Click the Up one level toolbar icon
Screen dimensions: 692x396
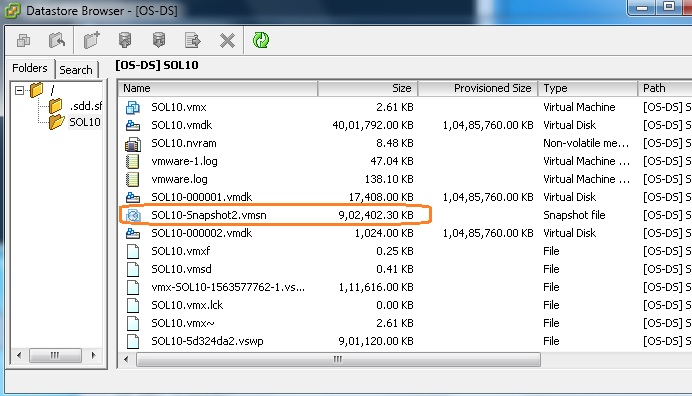coord(57,40)
